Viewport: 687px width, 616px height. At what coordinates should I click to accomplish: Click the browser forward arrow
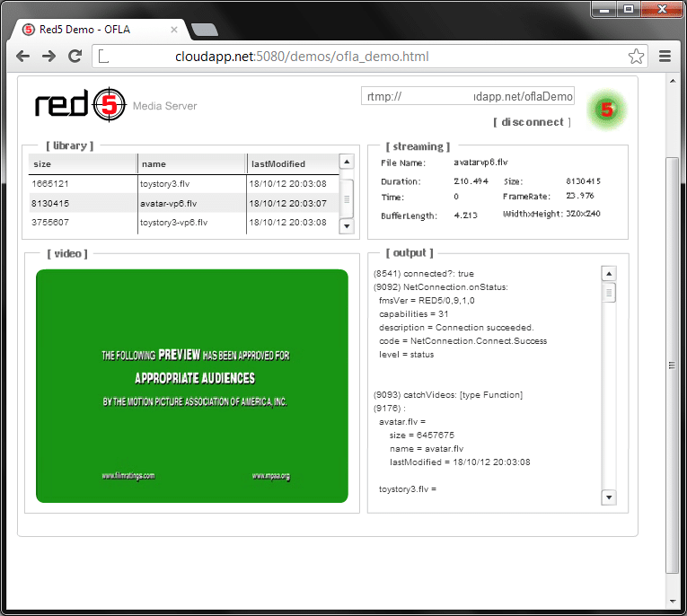tap(49, 57)
